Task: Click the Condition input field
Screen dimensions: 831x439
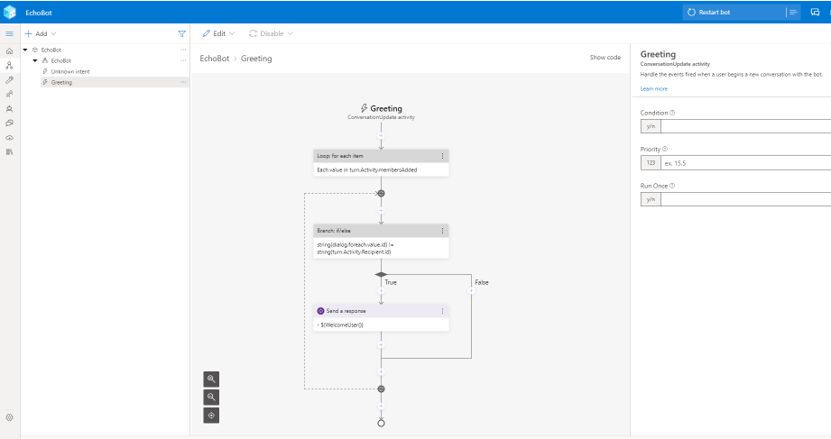Action: tap(746, 126)
